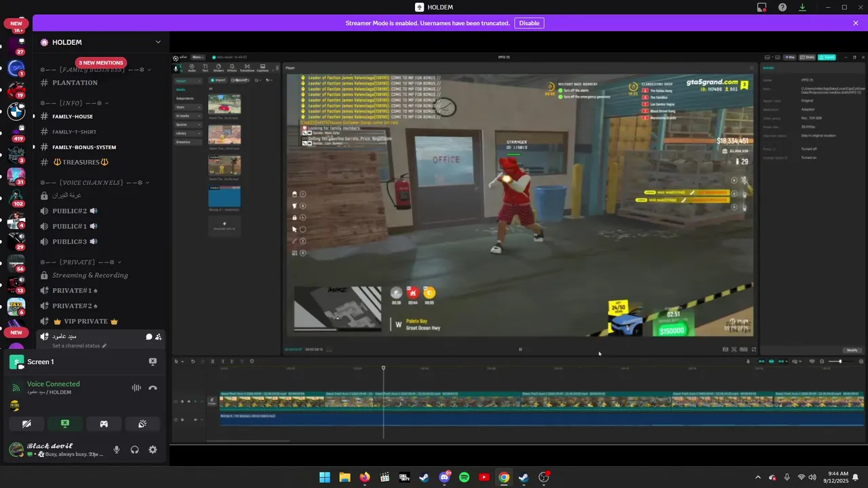868x488 pixels.
Task: Switch to the Text tab in editor
Action: coord(205,68)
